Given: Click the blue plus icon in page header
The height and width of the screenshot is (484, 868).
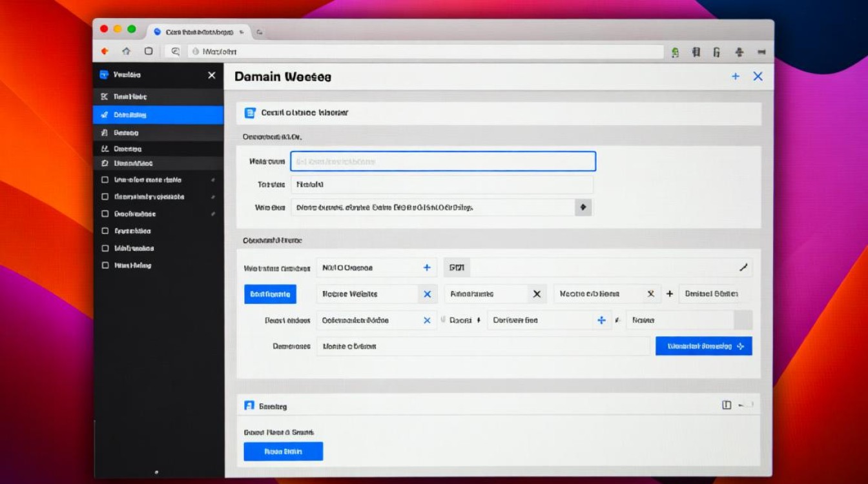Looking at the screenshot, I should click(735, 76).
